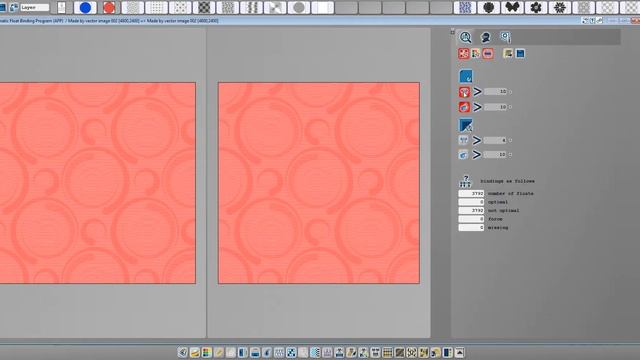Screen dimensions: 640x360
Task: Click the beige icon in panel icon row
Action: point(508,53)
